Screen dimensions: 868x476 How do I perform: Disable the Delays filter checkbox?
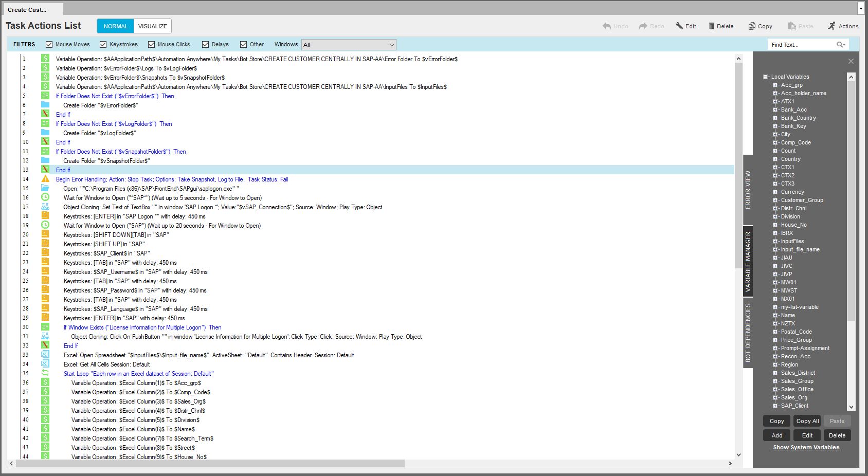pos(206,45)
